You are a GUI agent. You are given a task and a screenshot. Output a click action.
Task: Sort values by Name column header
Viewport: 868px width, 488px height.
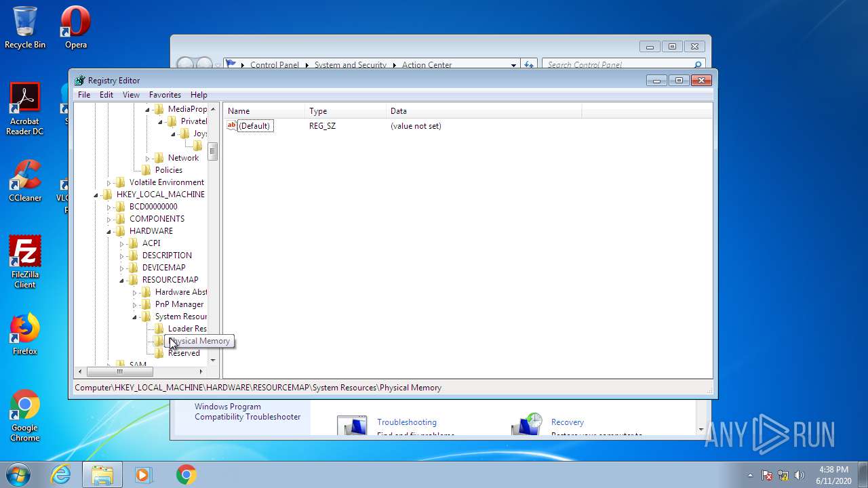[264, 111]
